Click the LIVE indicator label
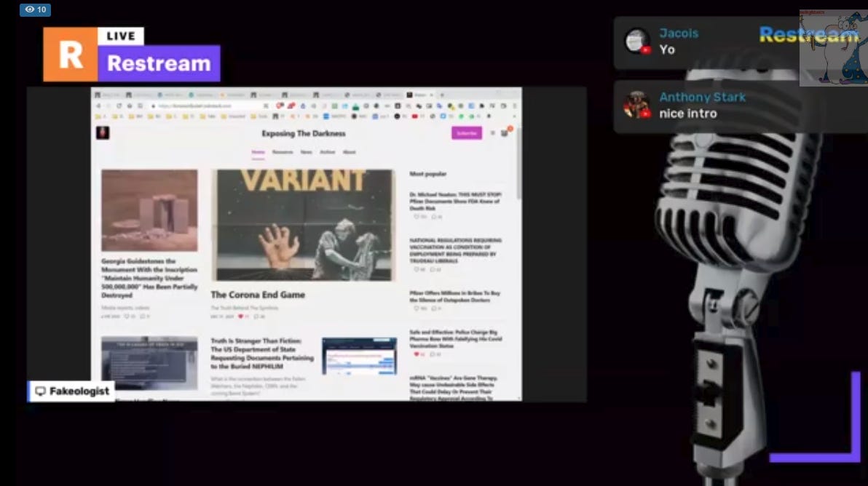The width and height of the screenshot is (868, 486). pos(121,36)
